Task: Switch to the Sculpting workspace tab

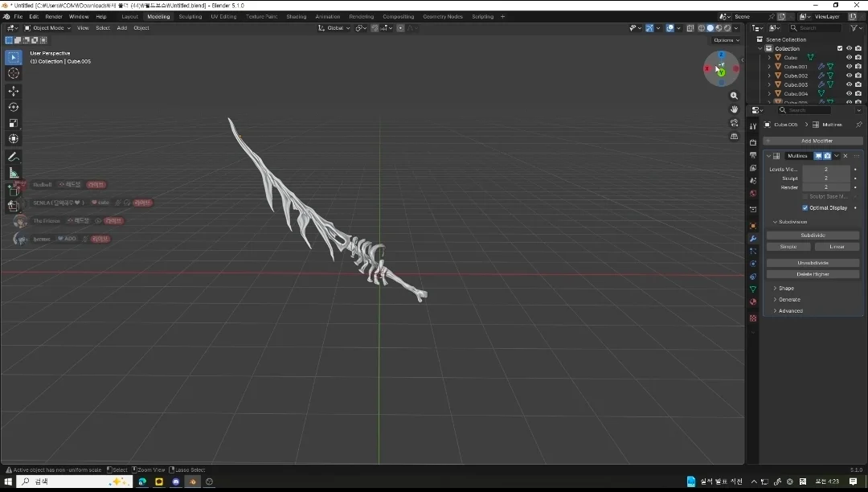Action: coord(190,16)
